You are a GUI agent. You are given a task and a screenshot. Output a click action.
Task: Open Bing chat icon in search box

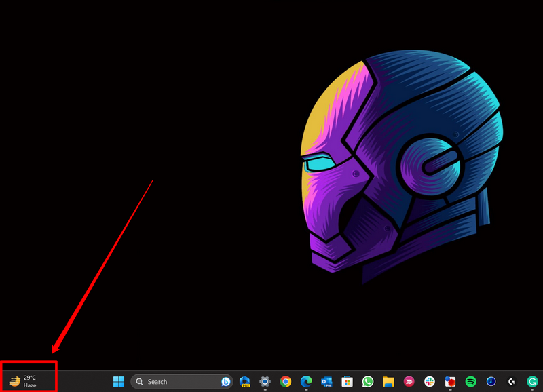coord(225,382)
